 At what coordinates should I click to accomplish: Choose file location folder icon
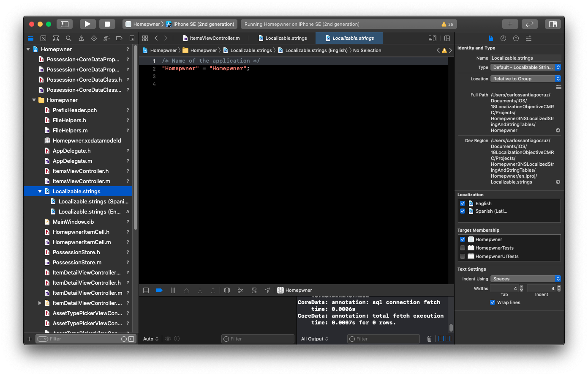[x=559, y=87]
